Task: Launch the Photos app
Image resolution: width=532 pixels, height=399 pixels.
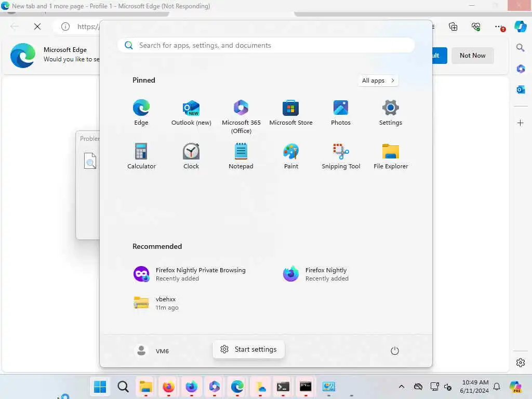Action: (341, 113)
